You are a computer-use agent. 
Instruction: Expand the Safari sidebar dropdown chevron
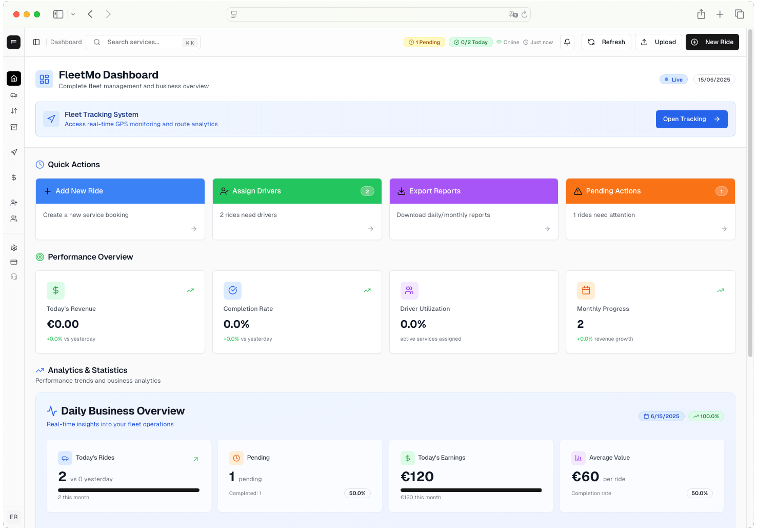73,14
